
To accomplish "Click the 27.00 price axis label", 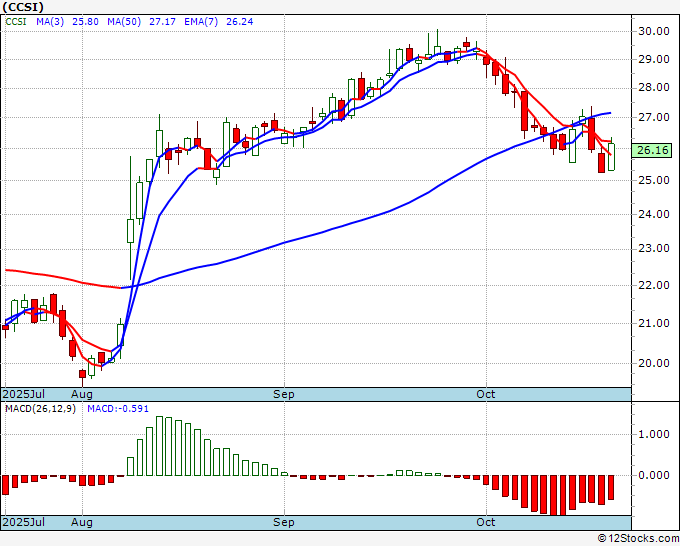I will pos(654,118).
